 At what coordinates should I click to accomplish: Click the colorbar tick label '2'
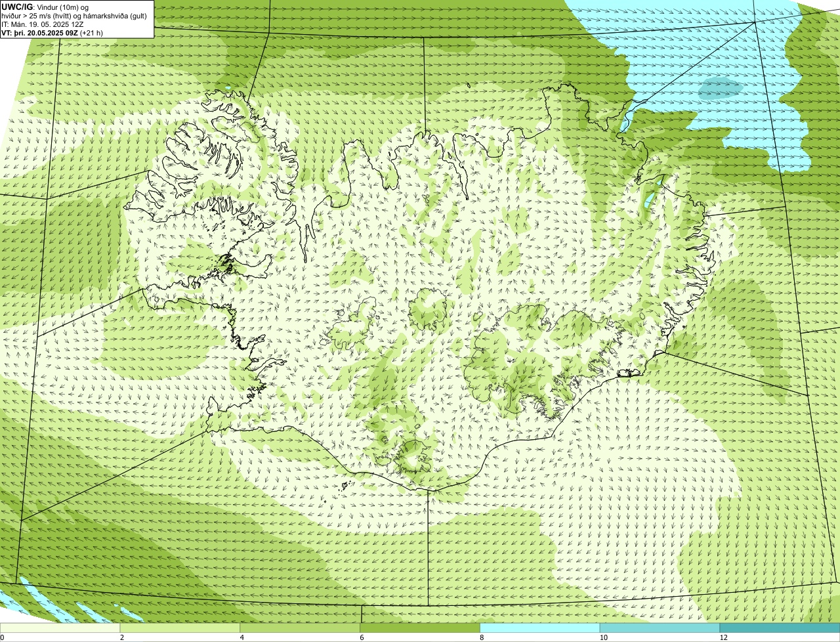(x=122, y=637)
